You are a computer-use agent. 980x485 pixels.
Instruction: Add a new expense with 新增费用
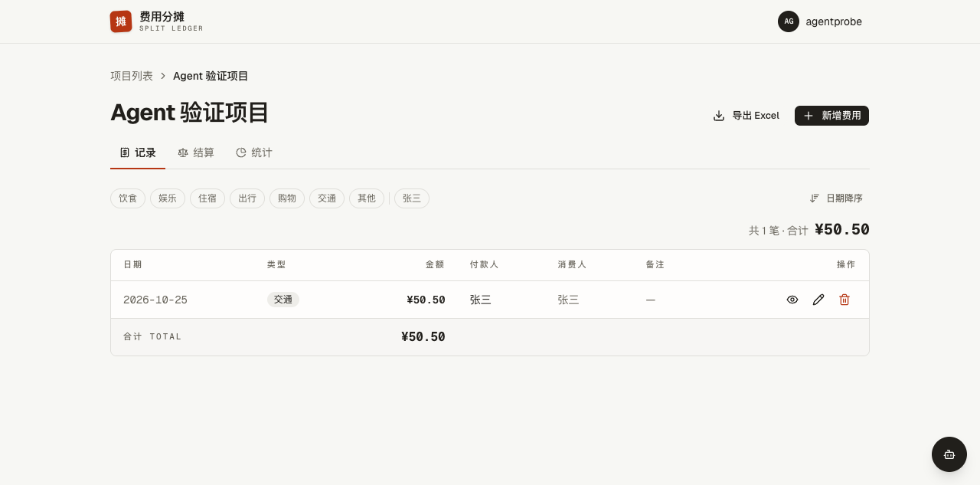(831, 116)
